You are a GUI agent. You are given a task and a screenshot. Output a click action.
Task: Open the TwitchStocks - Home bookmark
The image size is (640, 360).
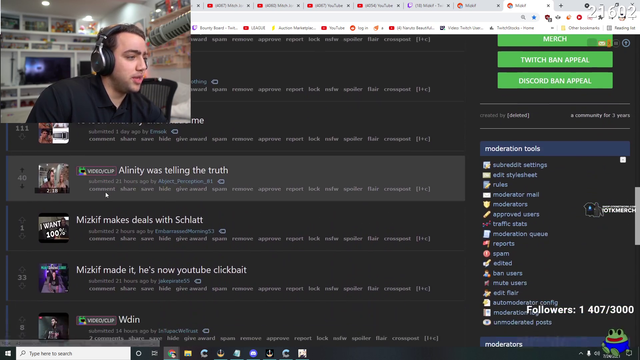point(511,28)
